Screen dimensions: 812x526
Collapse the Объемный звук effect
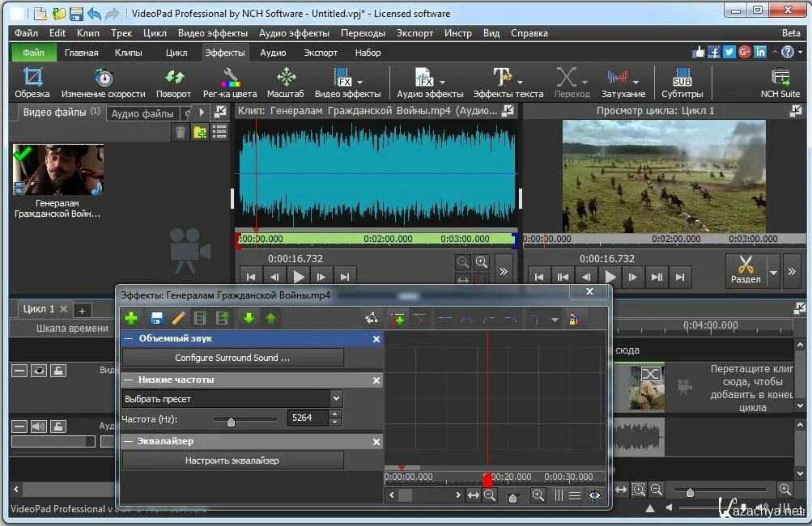pyautogui.click(x=129, y=338)
